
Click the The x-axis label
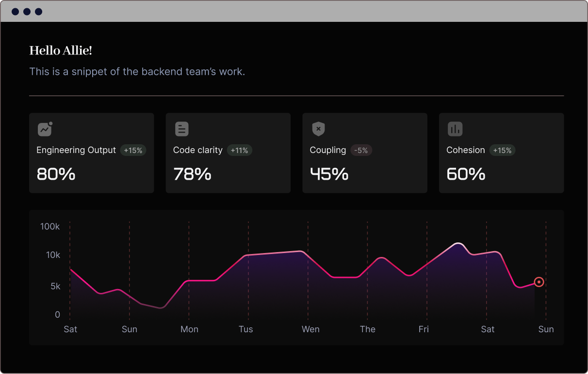pos(368,329)
